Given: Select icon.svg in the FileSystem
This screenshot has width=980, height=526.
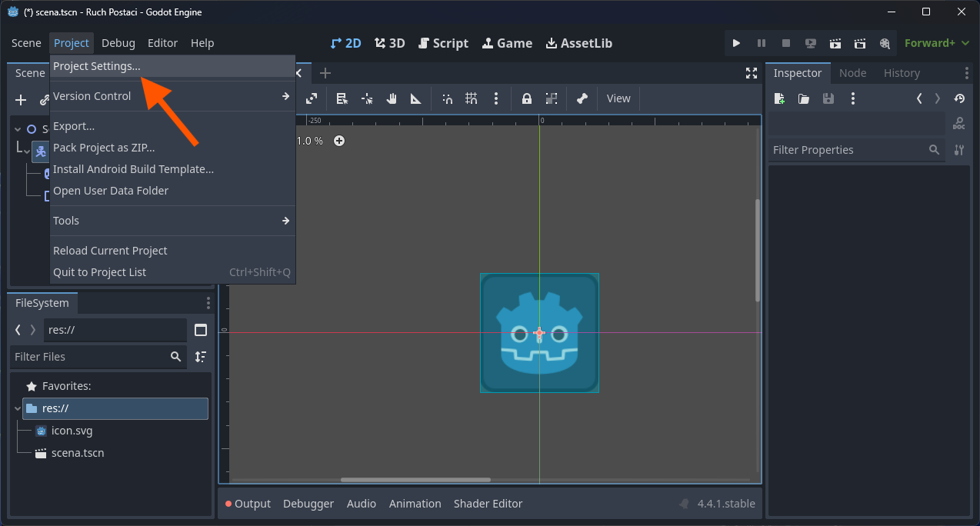Looking at the screenshot, I should click(72, 431).
